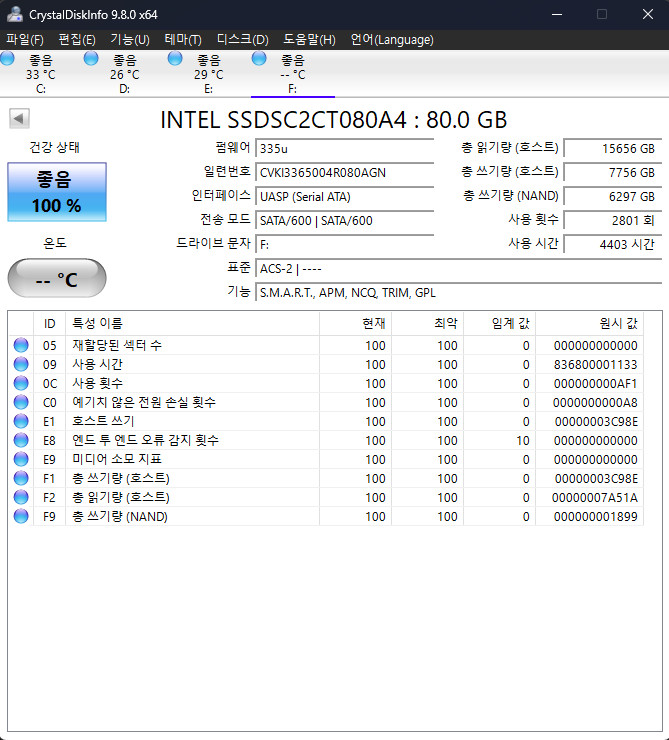Click the disk title INTEL SSDSC2CT080A4 : 80.0 GB

334,120
